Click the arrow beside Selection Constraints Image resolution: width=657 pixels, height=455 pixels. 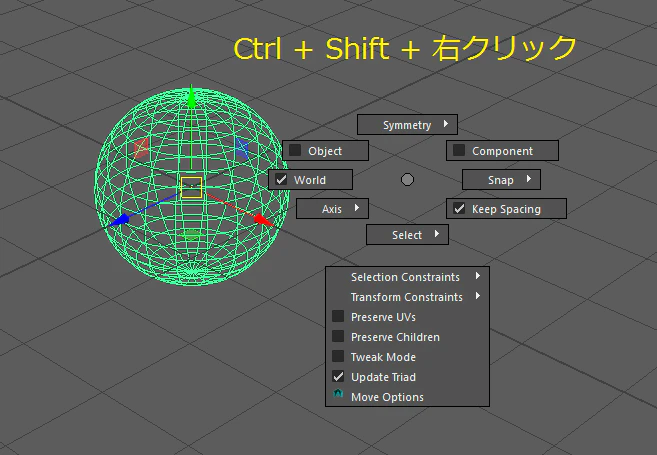click(478, 276)
